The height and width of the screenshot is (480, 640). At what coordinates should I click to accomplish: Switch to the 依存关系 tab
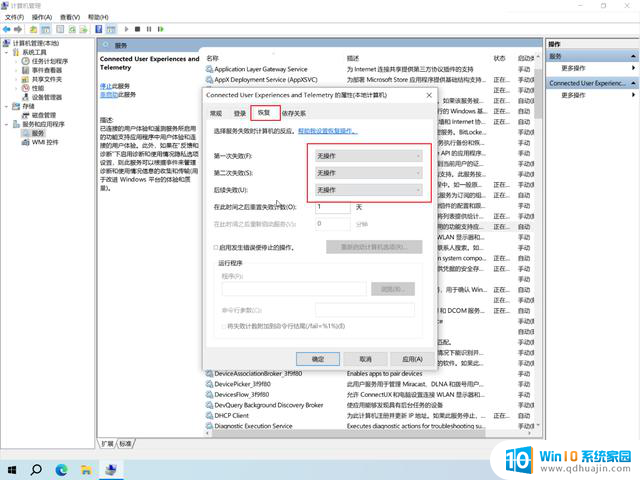(294, 113)
